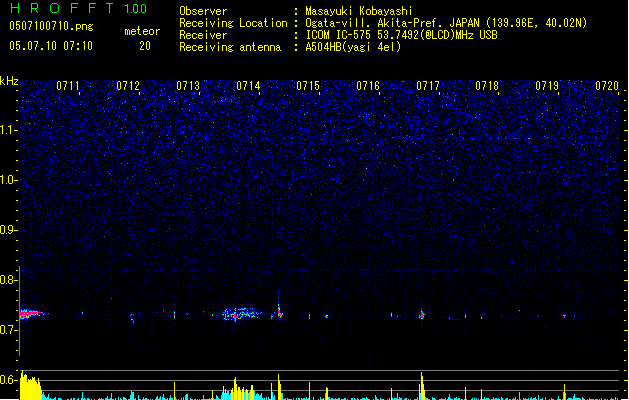This screenshot has width=629, height=400.
Task: Click time marker 0718
Action: [487, 86]
